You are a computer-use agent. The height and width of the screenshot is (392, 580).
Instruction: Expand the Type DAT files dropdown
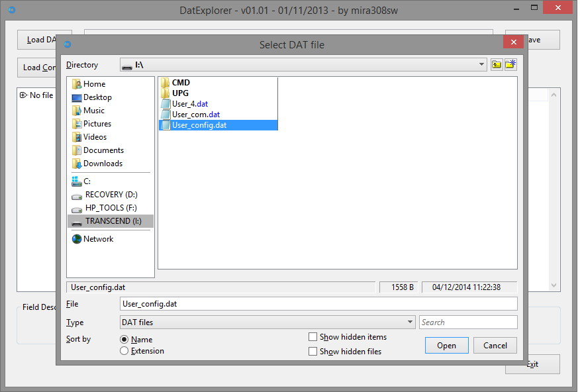point(411,322)
